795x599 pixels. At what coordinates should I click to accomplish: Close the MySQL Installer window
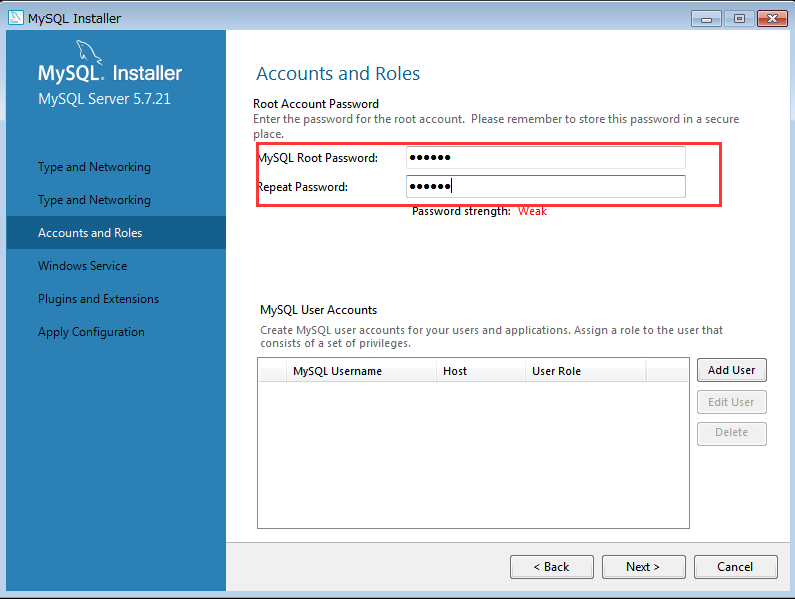click(771, 18)
